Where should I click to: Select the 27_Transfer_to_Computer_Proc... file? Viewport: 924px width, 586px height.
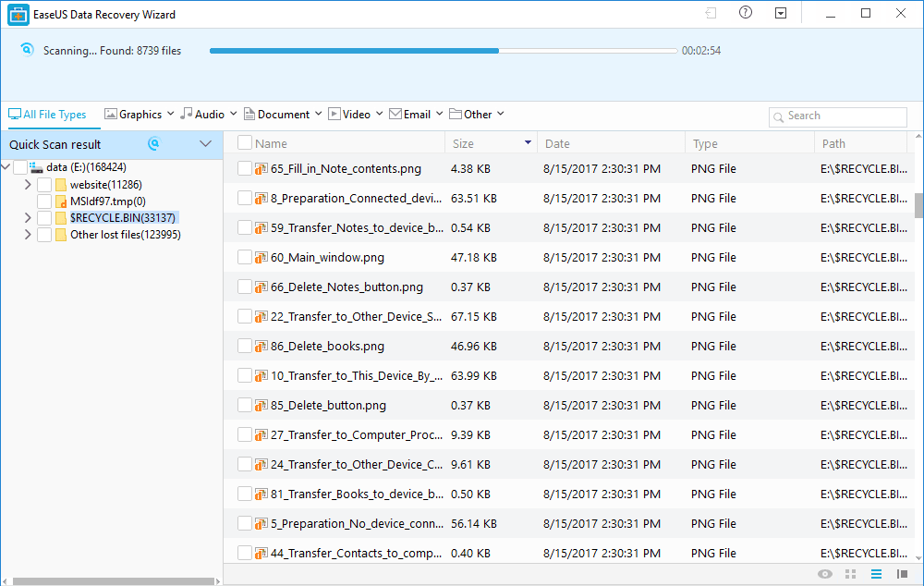(x=357, y=435)
